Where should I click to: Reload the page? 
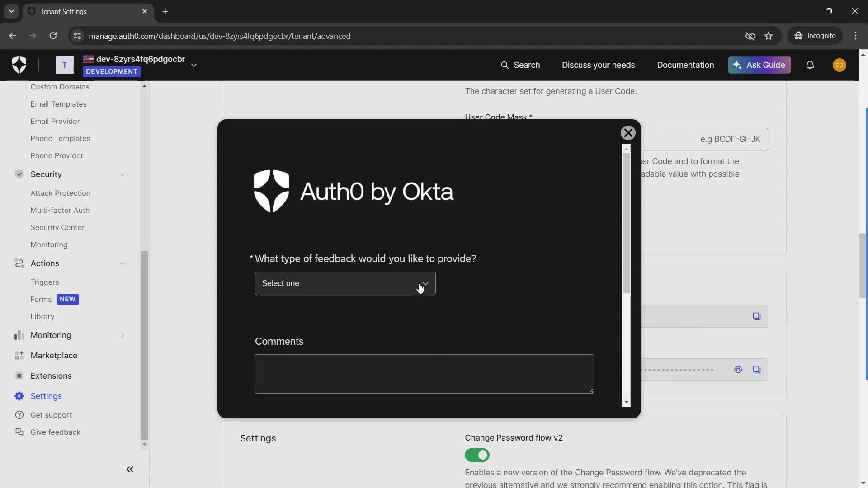click(x=53, y=36)
